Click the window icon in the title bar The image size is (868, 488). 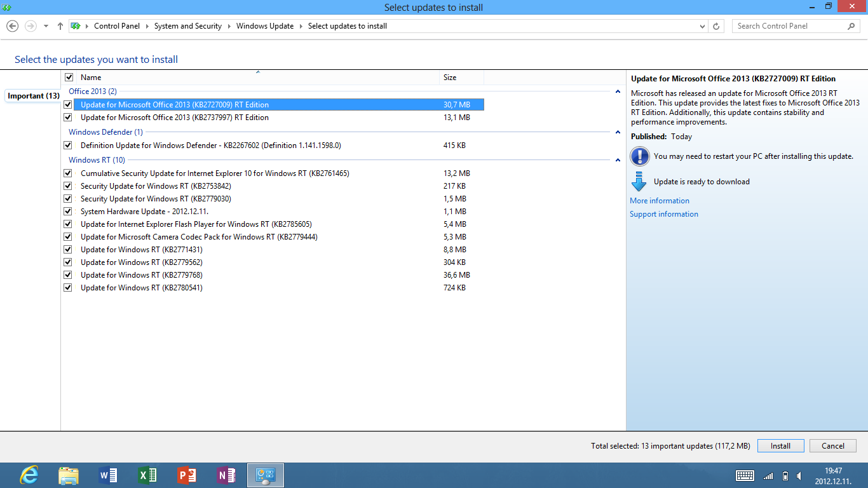tap(7, 7)
